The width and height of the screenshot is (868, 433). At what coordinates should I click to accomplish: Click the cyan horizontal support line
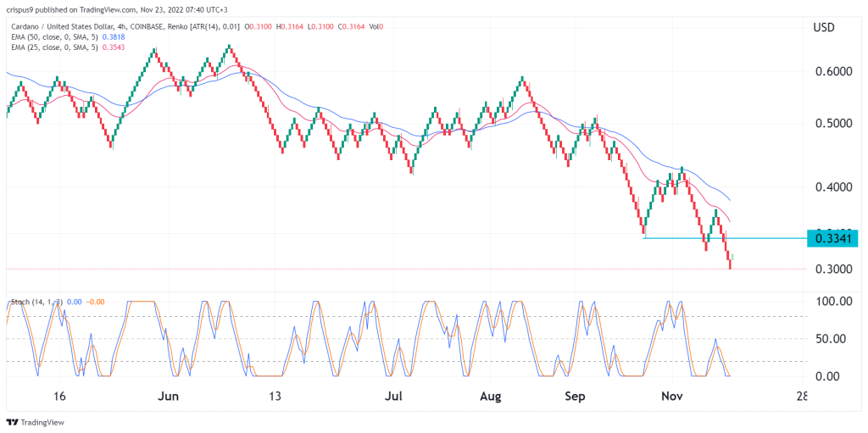click(x=726, y=238)
